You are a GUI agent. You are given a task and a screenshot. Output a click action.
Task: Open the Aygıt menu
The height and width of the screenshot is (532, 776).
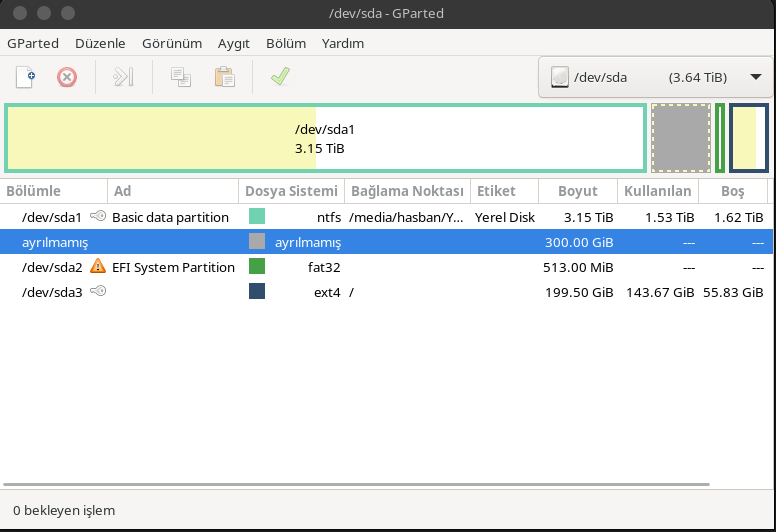pyautogui.click(x=234, y=44)
